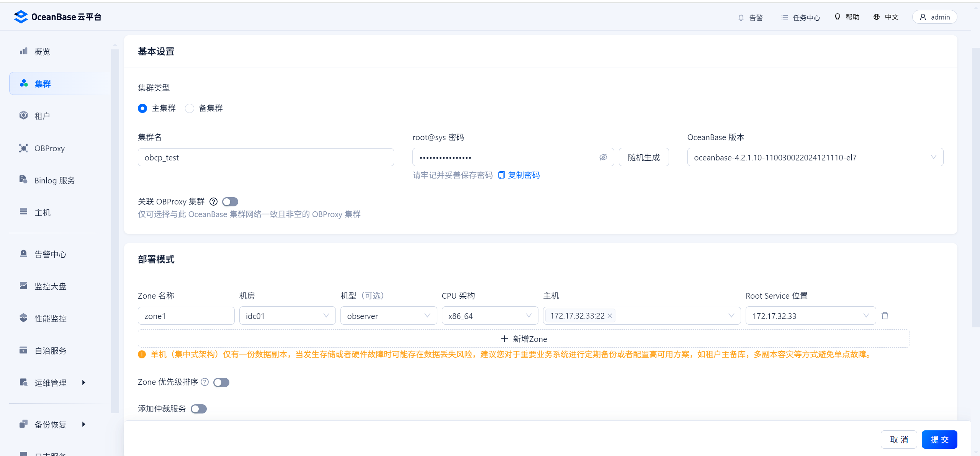
Task: Delete zone1 row with trash icon
Action: (x=885, y=316)
